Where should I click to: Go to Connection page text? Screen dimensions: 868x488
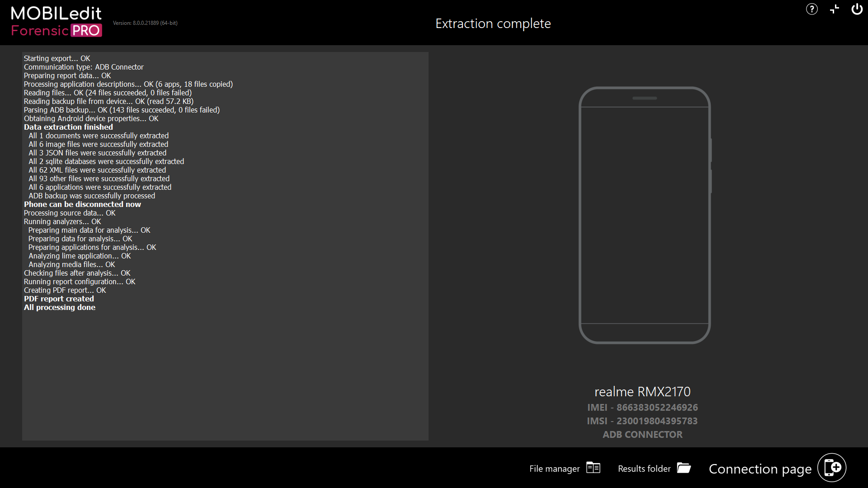[760, 469]
